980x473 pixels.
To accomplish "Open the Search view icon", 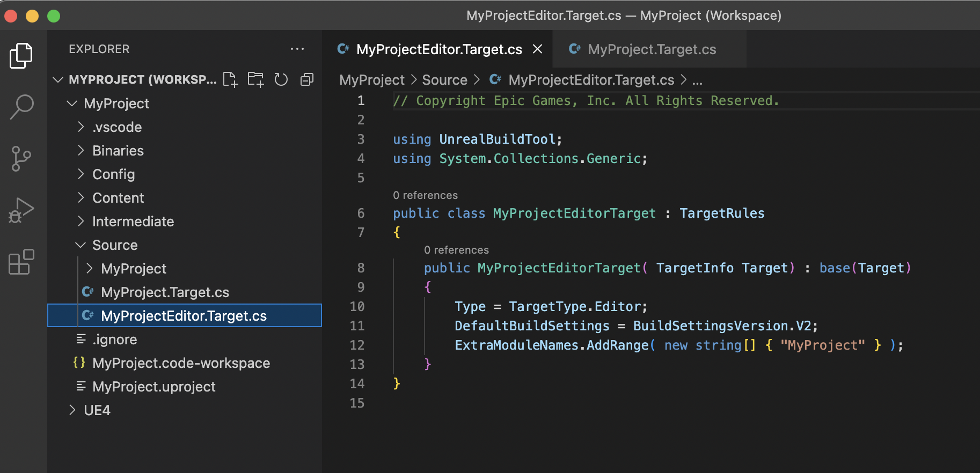I will (21, 107).
